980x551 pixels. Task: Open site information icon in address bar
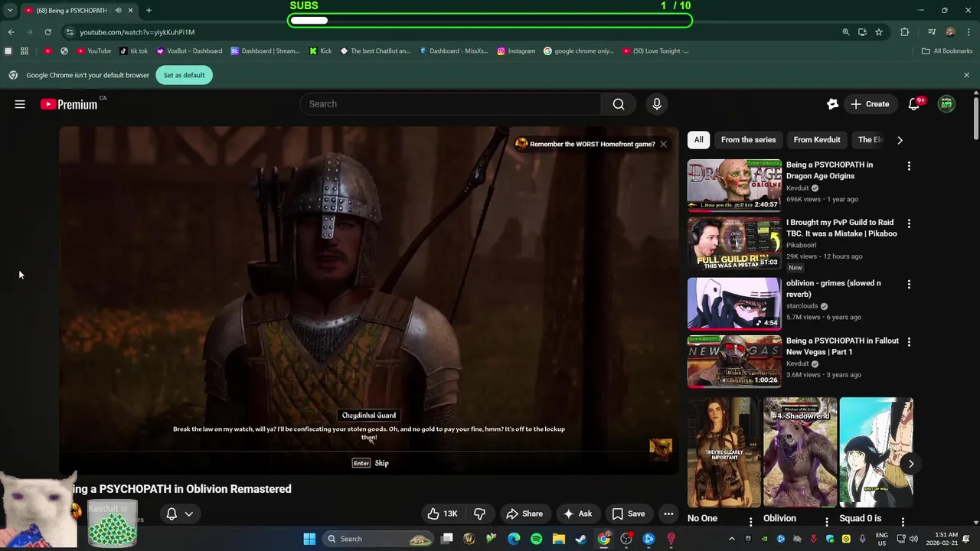[70, 32]
